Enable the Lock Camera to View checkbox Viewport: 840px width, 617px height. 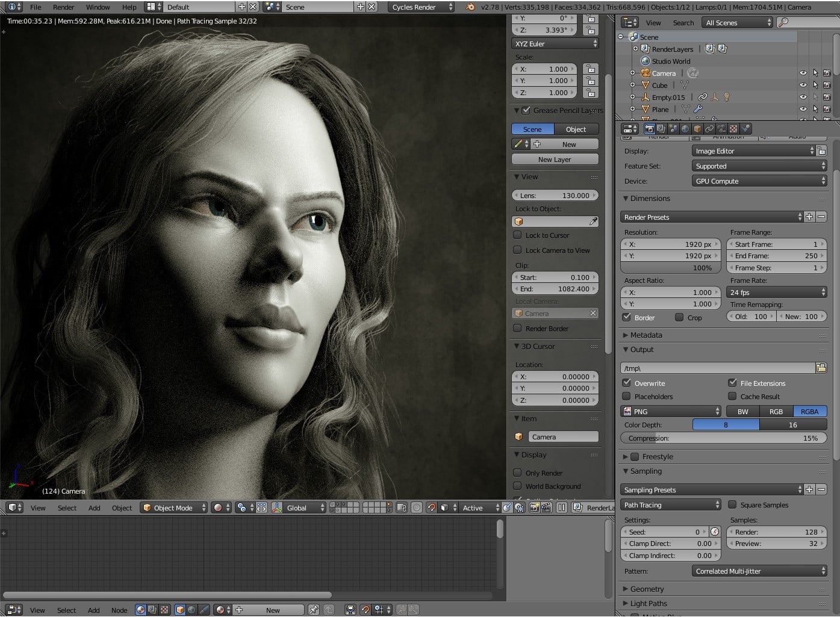[517, 250]
